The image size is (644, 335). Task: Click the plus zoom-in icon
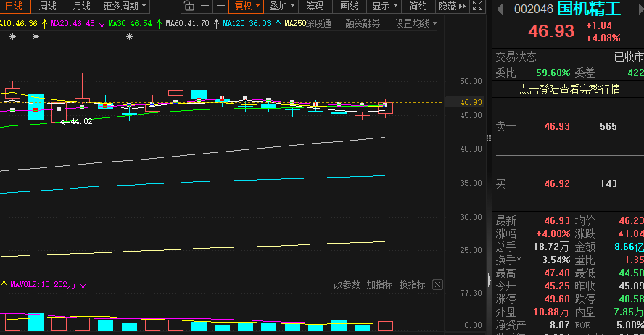205,6
